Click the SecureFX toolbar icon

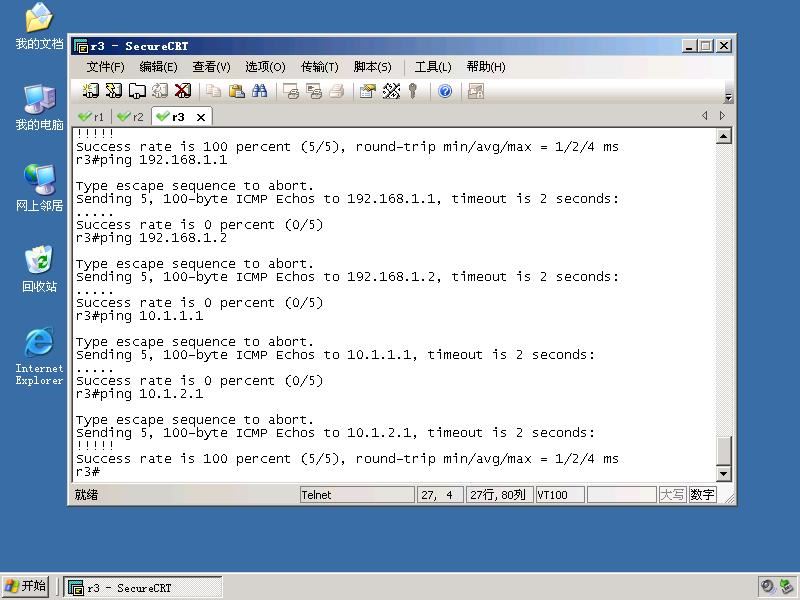point(476,91)
